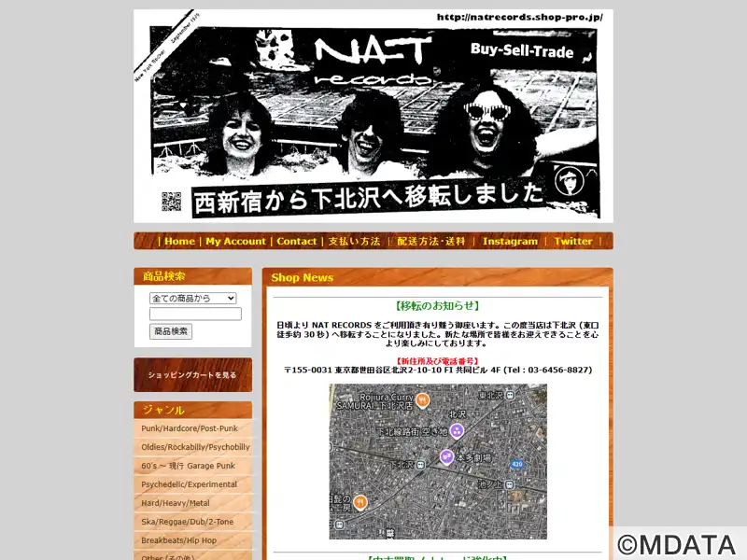The width and height of the screenshot is (747, 560).
Task: Click the round face logo in banner
Action: coord(570,181)
